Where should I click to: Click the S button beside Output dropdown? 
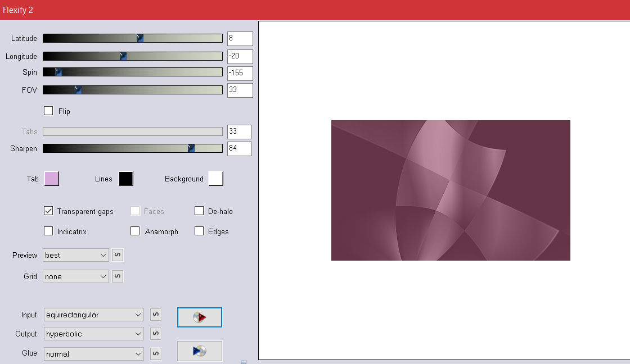(x=156, y=334)
